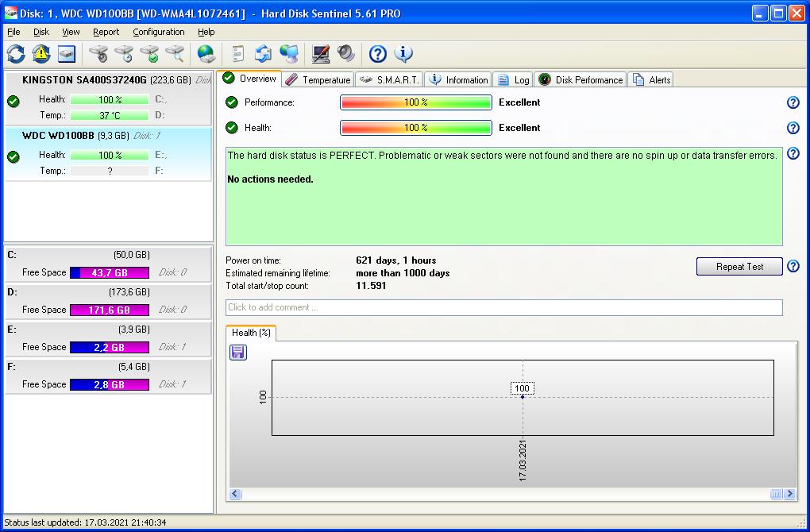The image size is (810, 532).
Task: Click the disk with magnifier surface test icon
Action: 175,54
